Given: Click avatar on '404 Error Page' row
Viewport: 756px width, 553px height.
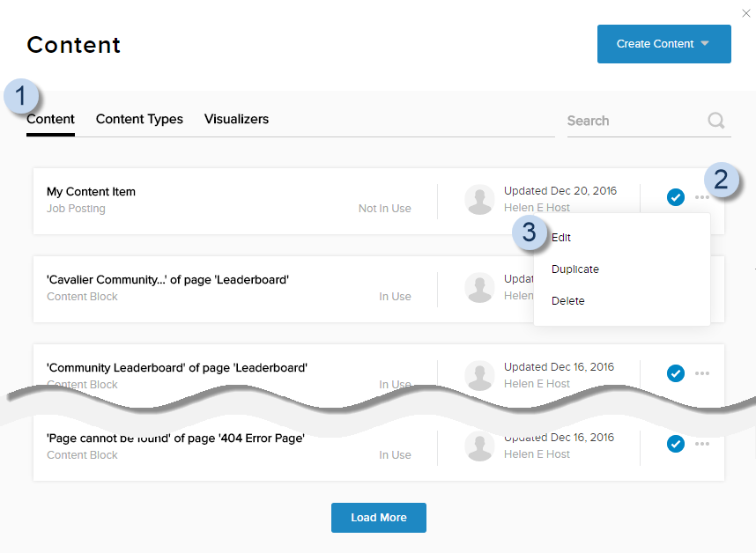Looking at the screenshot, I should click(x=479, y=446).
